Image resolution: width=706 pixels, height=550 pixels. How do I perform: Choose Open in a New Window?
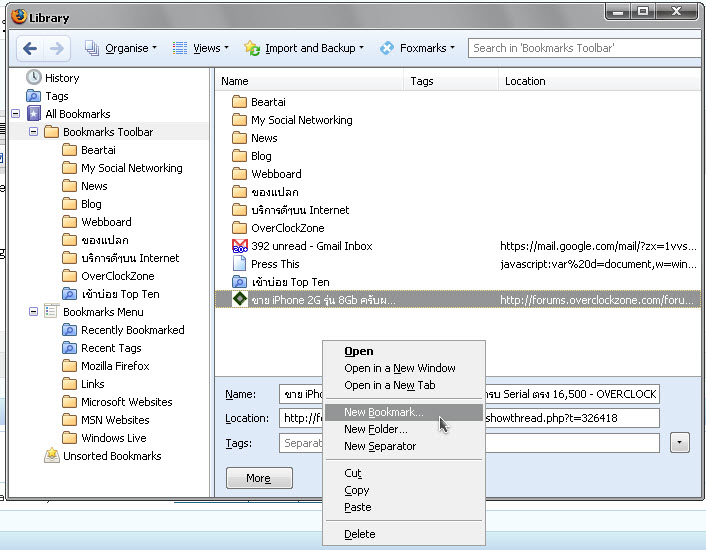click(400, 368)
